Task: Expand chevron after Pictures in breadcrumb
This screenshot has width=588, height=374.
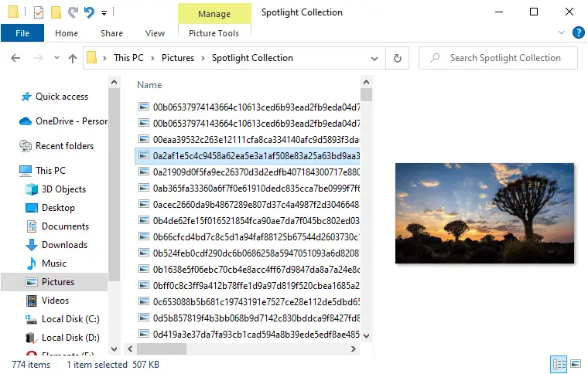Action: [x=203, y=58]
